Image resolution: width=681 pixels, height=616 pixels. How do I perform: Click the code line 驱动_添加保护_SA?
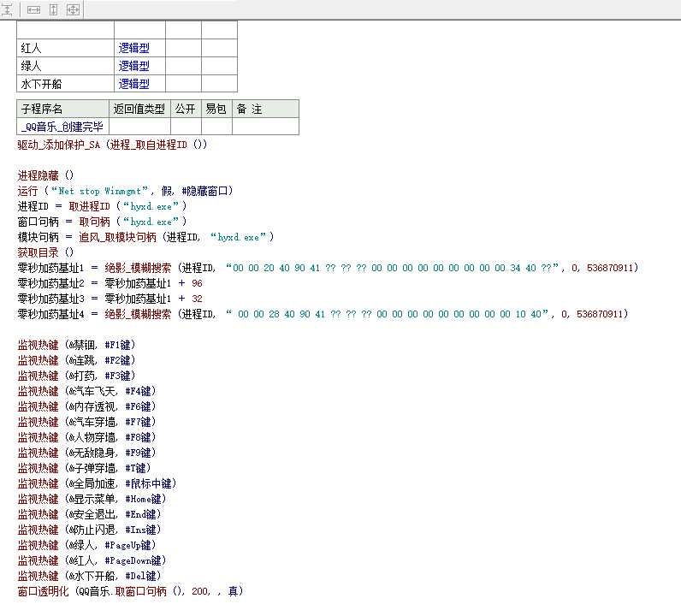(112, 145)
